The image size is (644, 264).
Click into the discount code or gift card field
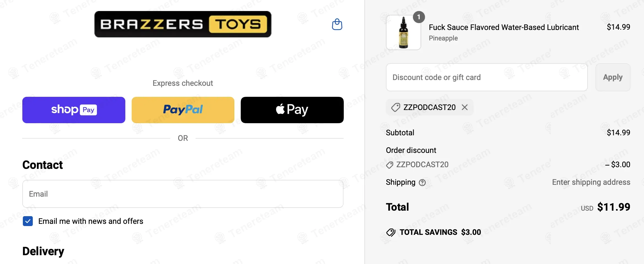click(486, 77)
